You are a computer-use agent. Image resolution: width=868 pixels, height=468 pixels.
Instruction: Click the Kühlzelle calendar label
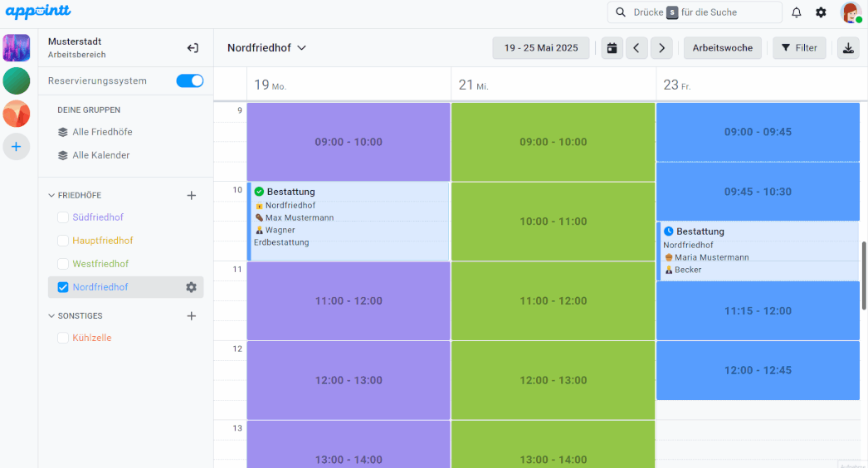point(92,338)
